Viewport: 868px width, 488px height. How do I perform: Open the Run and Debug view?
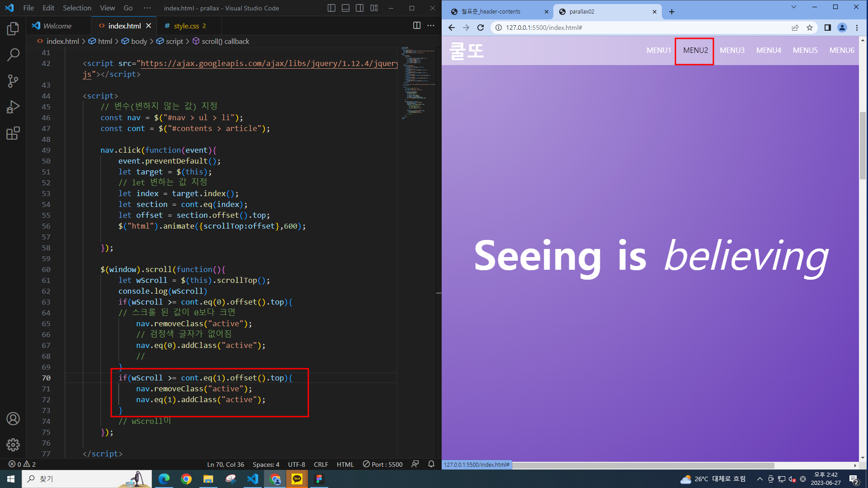[13, 107]
